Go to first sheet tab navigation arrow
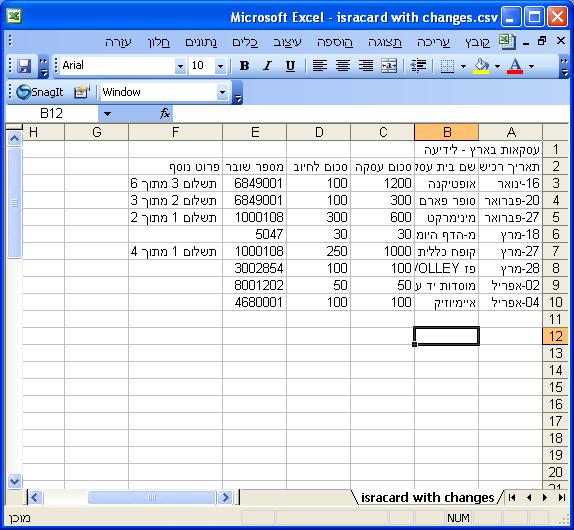The height and width of the screenshot is (530, 574). pyautogui.click(x=512, y=497)
